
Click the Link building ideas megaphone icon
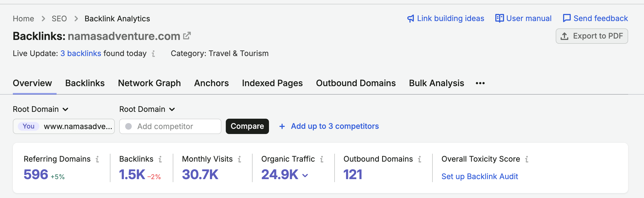coord(411,19)
